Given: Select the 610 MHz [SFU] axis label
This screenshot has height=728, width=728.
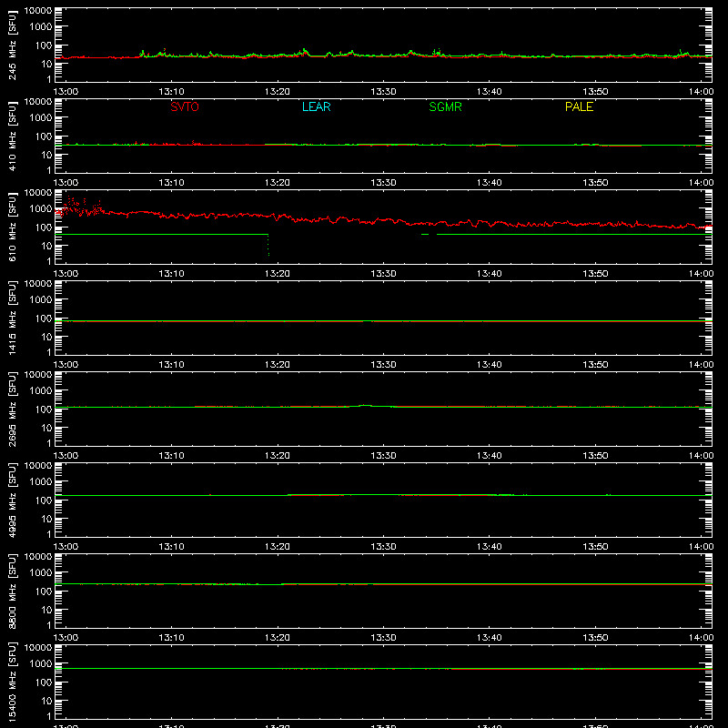Looking at the screenshot, I should 13,227.
